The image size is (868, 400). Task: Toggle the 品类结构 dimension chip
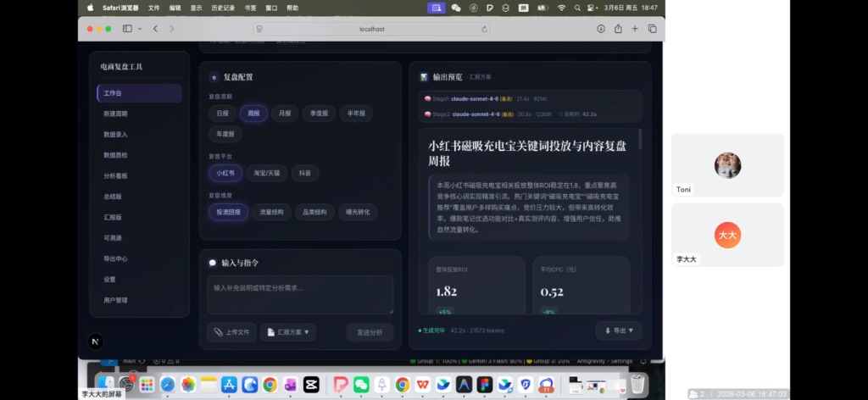315,212
